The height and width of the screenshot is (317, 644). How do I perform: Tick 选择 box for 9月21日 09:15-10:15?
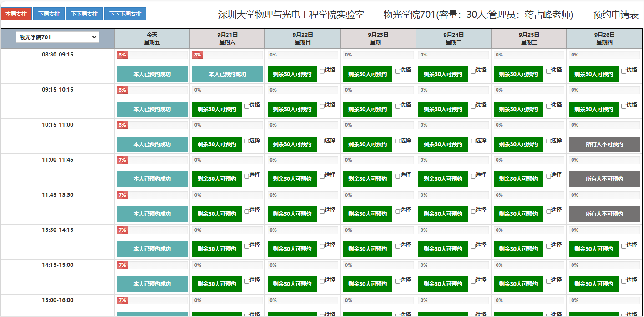click(x=247, y=106)
